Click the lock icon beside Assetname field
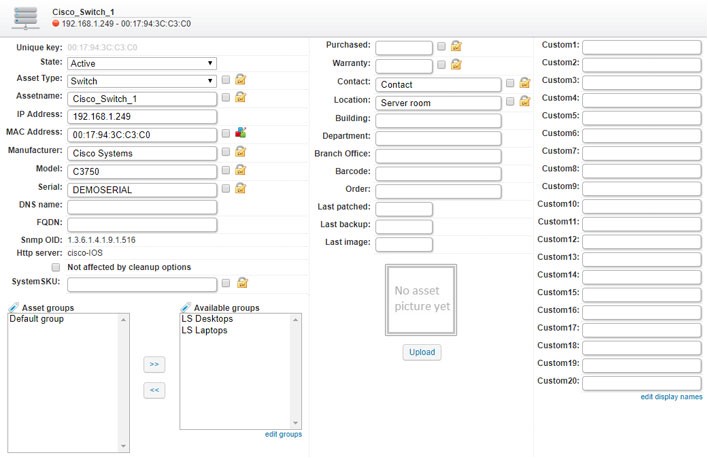Viewport: 708px width, 458px height. pos(241,97)
